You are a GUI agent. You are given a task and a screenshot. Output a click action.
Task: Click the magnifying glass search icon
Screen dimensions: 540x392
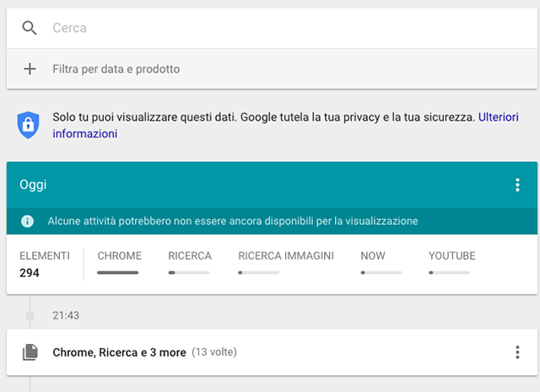tap(30, 28)
